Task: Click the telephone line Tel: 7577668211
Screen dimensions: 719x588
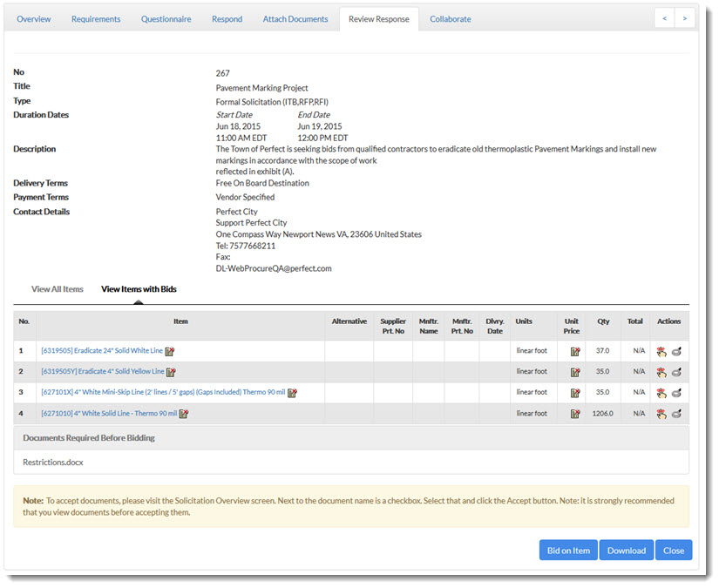Action: click(x=246, y=247)
